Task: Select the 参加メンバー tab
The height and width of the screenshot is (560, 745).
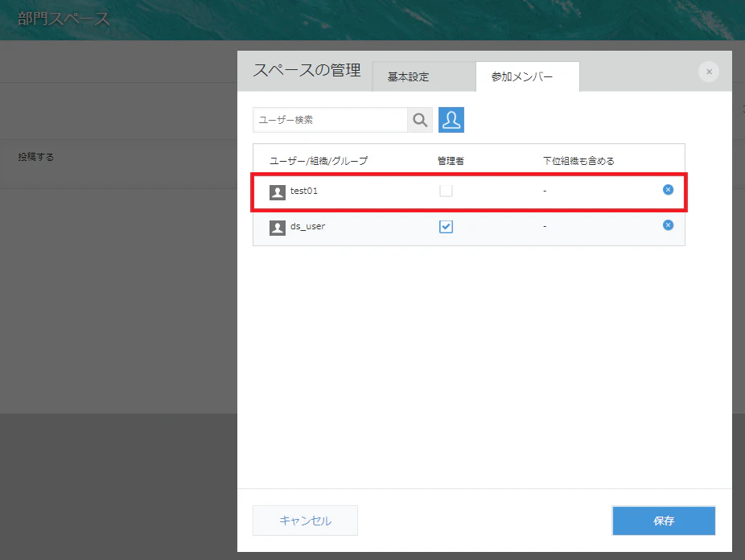Action: (528, 76)
